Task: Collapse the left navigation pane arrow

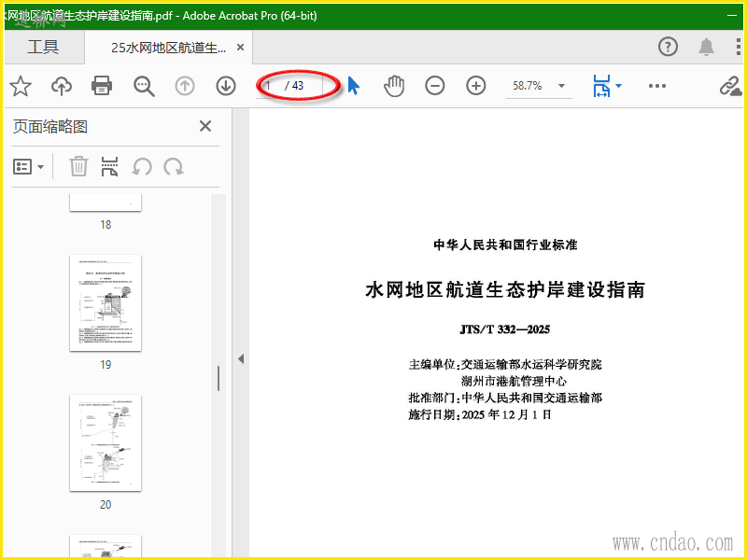Action: click(241, 358)
